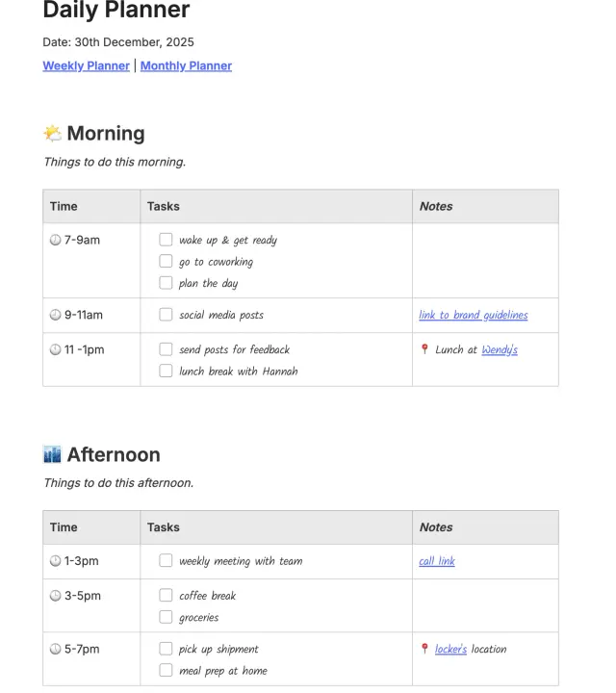Open the 'link to brand guidelines' link

(x=473, y=315)
